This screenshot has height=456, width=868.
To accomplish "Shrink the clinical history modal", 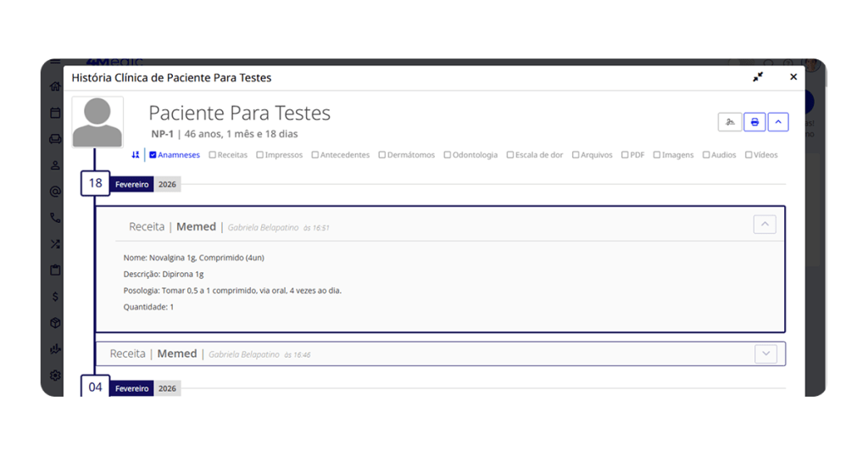I will [758, 77].
